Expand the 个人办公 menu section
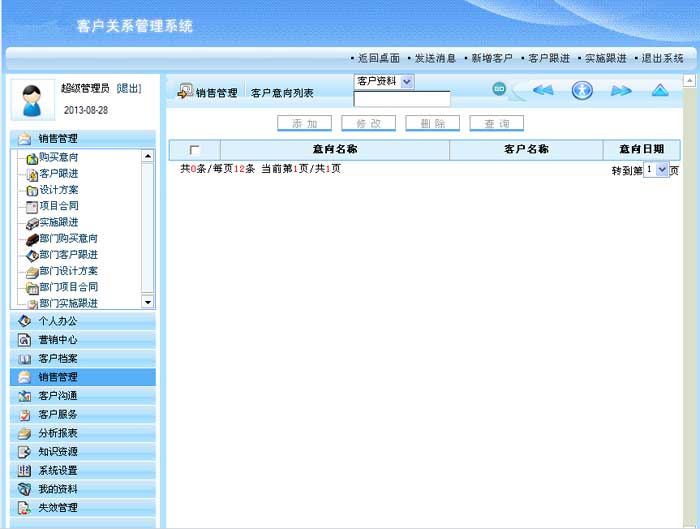The width and height of the screenshot is (700, 529). click(57, 321)
